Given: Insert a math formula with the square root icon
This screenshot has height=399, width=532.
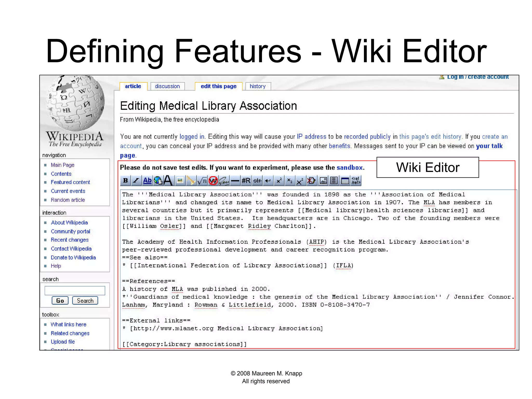Looking at the screenshot, I should click(202, 181).
